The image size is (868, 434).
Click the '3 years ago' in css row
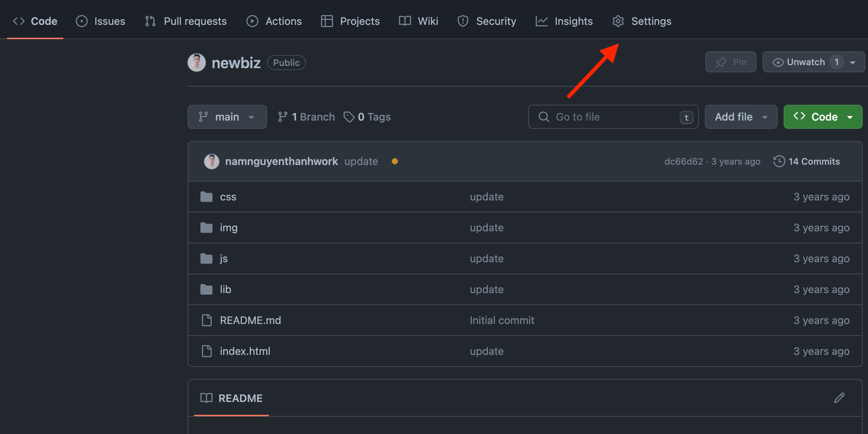[x=821, y=197]
